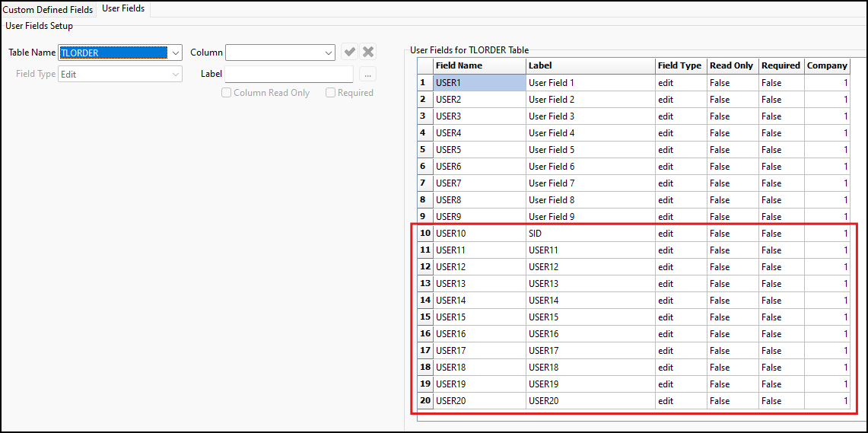868x433 pixels.
Task: Select the User Fields tab
Action: point(123,9)
